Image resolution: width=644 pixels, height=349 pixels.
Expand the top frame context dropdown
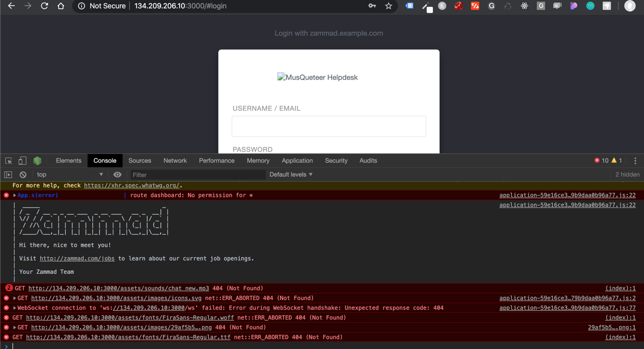pos(69,174)
